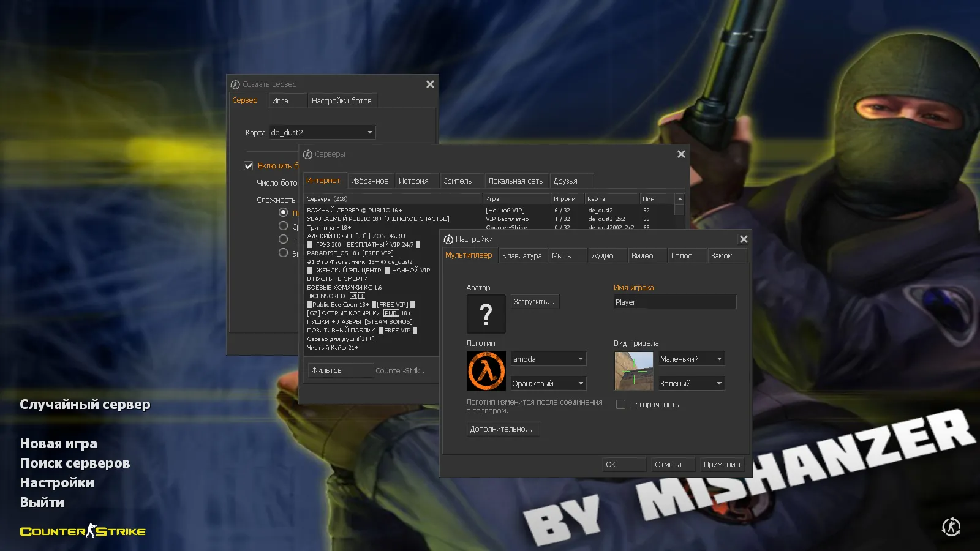This screenshot has width=980, height=551.
Task: Open the Избранное servers tab
Action: (x=370, y=181)
